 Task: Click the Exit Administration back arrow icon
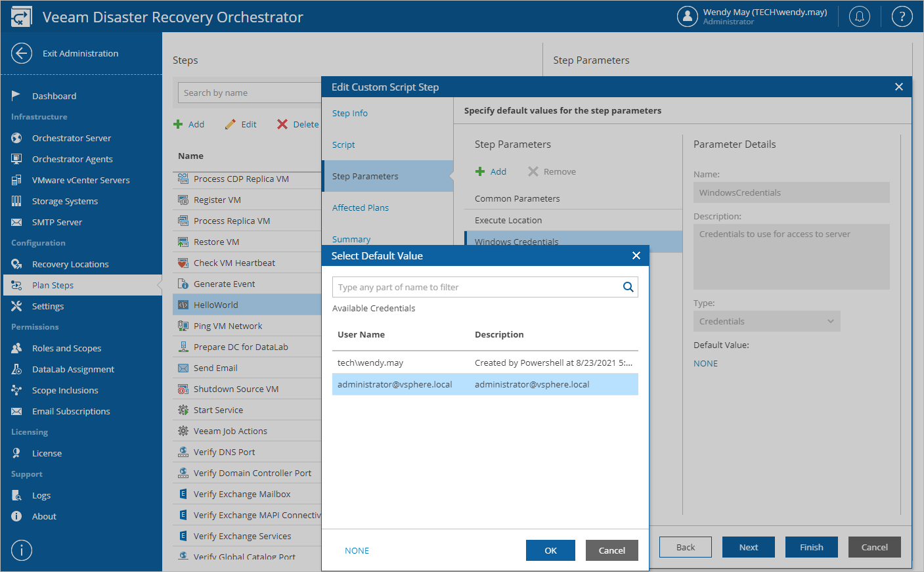coord(22,53)
